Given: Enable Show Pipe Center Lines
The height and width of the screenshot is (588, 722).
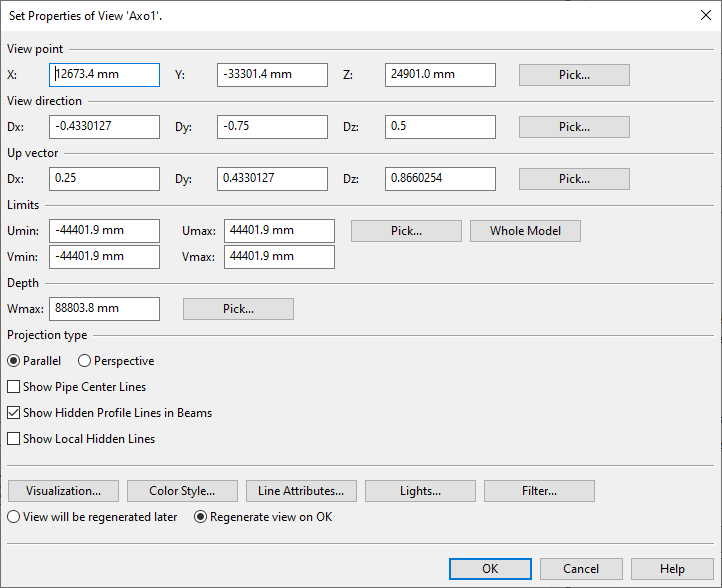Looking at the screenshot, I should click(14, 387).
